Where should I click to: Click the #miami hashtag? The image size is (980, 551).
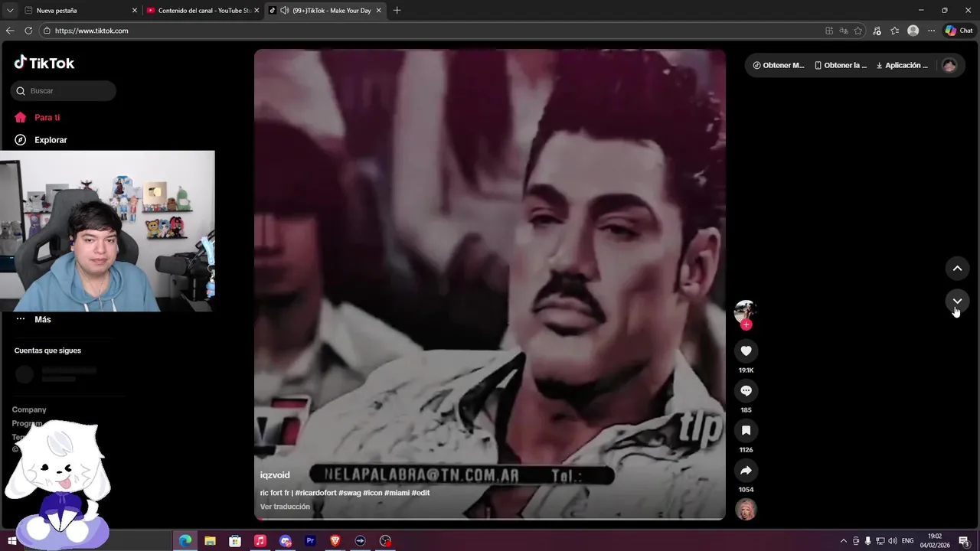click(x=397, y=493)
